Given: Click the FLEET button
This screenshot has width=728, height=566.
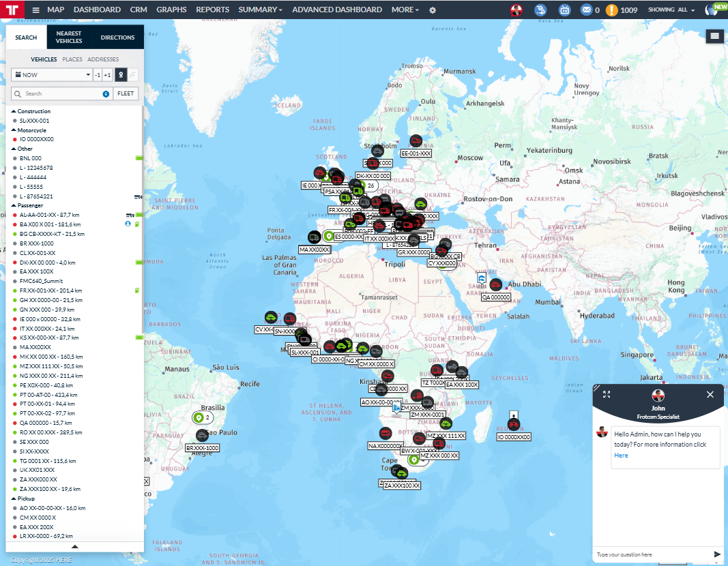Looking at the screenshot, I should pos(126,93).
